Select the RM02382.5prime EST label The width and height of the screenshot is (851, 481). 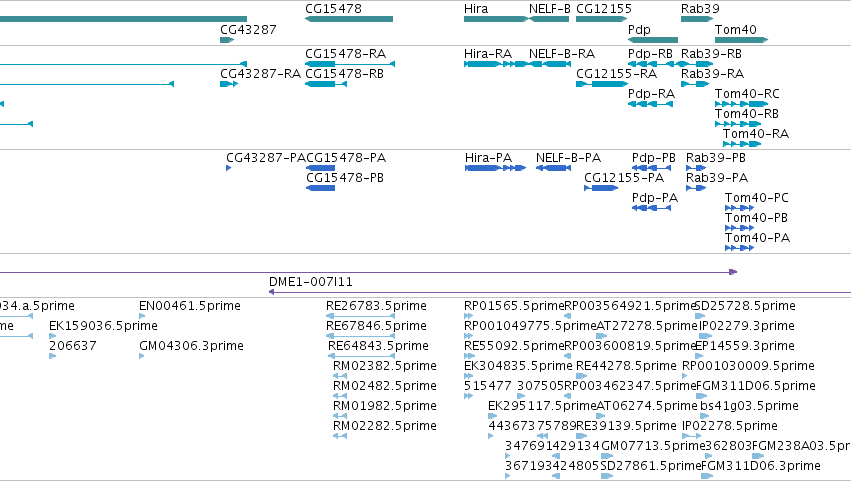[x=385, y=366]
